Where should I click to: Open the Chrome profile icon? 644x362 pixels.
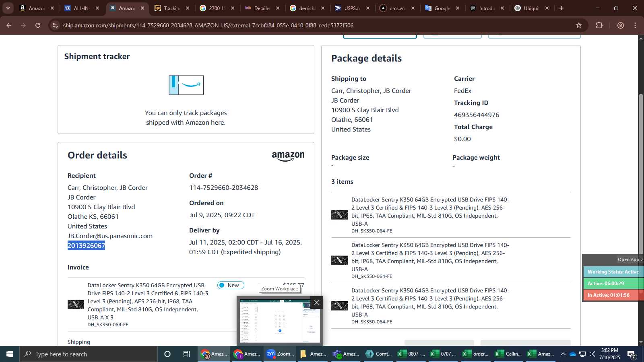[x=621, y=25]
